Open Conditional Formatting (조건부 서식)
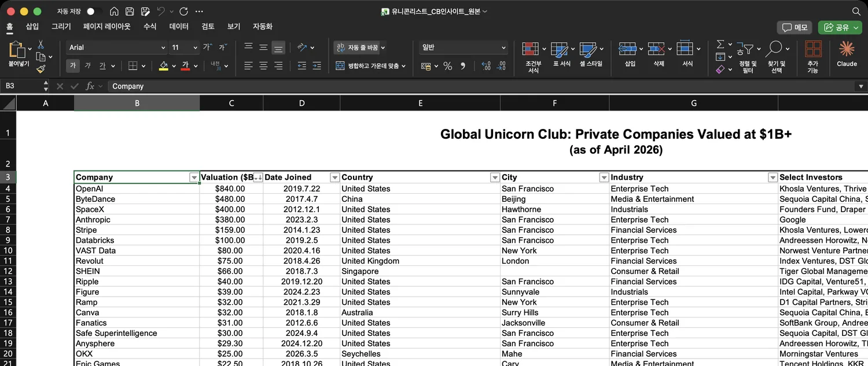The width and height of the screenshot is (868, 366). tap(534, 57)
